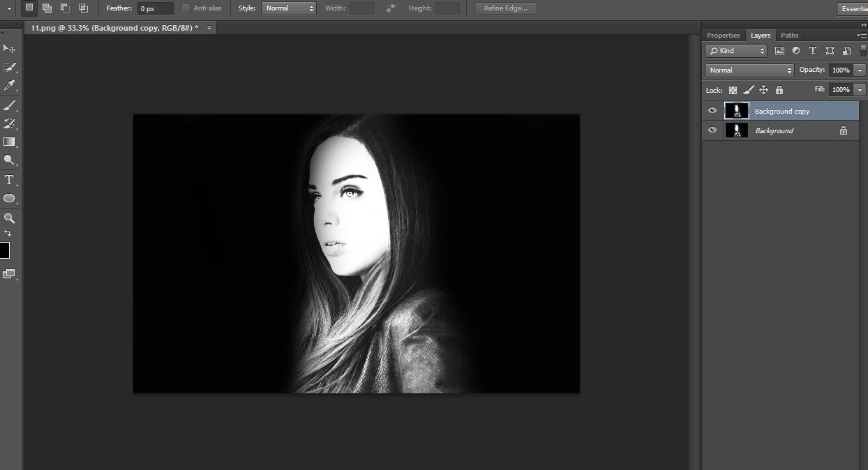Toggle visibility of the Background layer

click(x=712, y=130)
